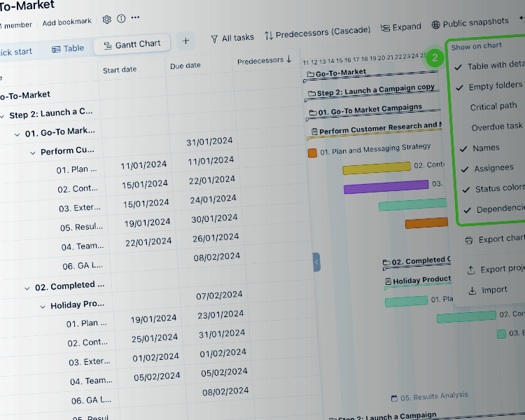Open the three-dot more options menu
This screenshot has height=420, width=525.
(135, 18)
